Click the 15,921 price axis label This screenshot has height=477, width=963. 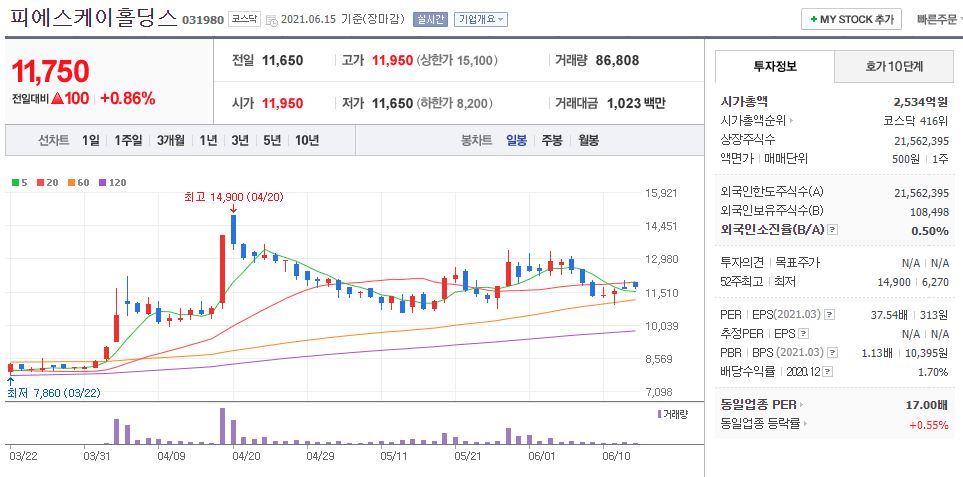[661, 193]
